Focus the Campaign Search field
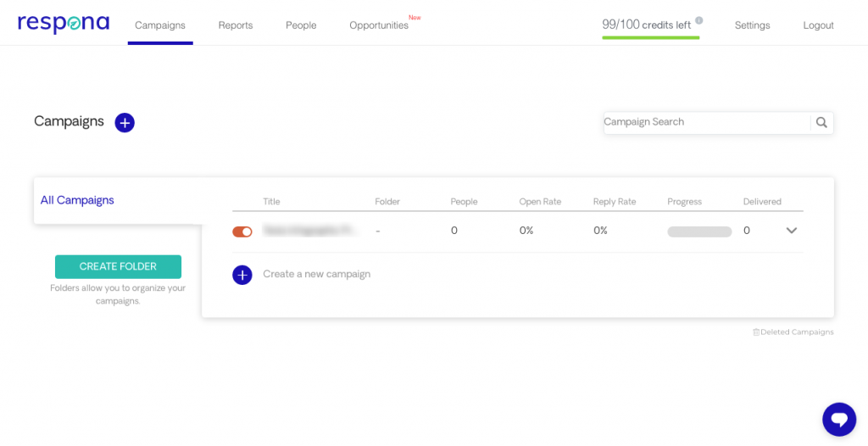 705,122
